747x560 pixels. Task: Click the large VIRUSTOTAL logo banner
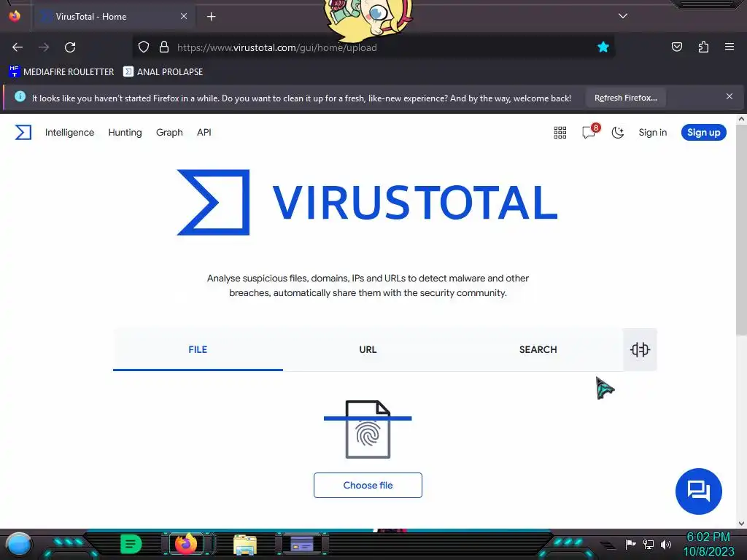[367, 203]
